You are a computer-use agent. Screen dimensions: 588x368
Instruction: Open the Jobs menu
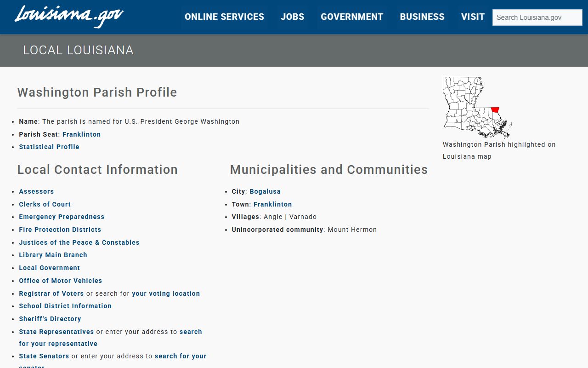293,17
